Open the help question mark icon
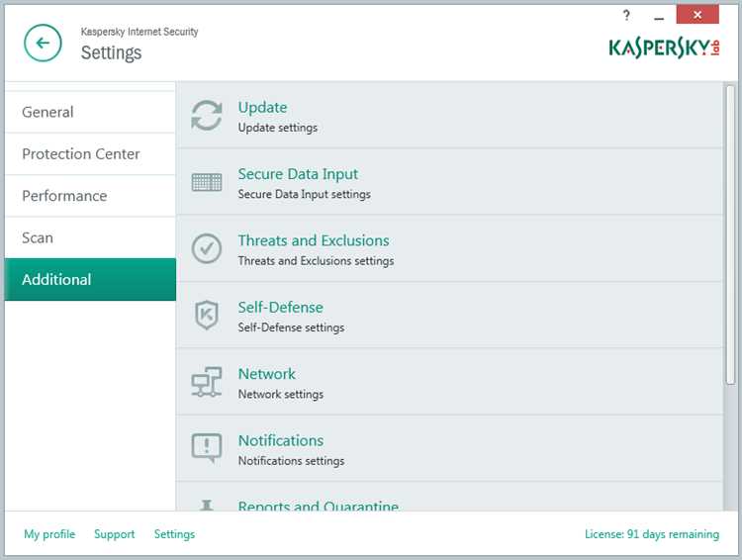 626,16
